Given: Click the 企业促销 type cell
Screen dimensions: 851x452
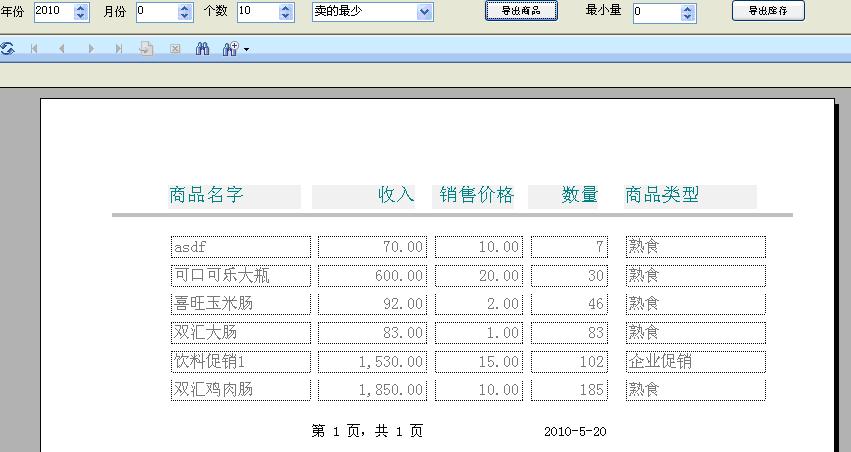Looking at the screenshot, I should pos(696,361).
